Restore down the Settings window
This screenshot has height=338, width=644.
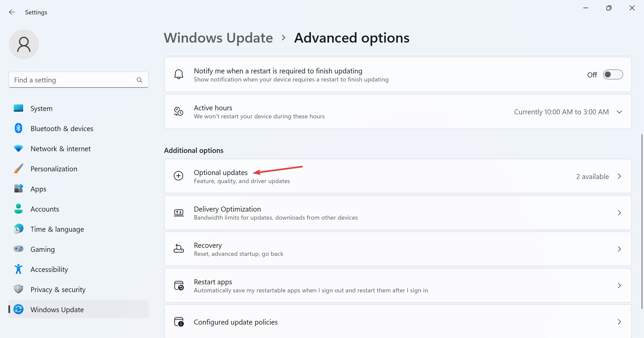click(x=609, y=8)
